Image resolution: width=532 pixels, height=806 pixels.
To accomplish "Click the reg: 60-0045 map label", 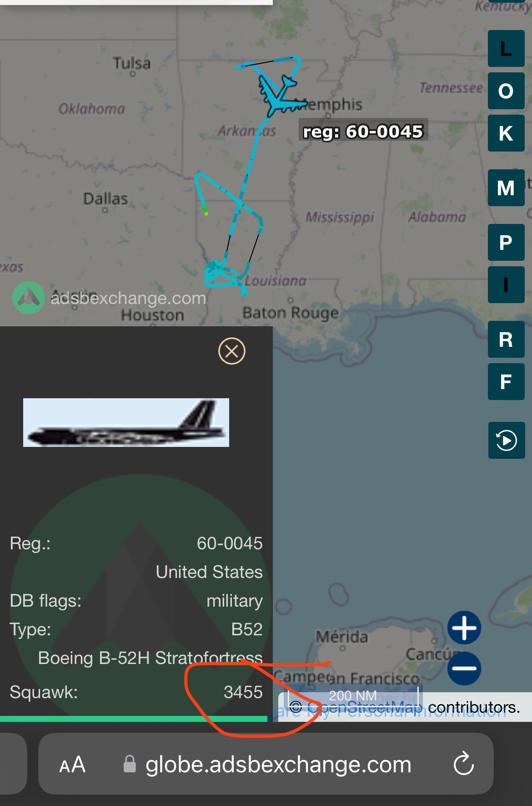I will (363, 131).
